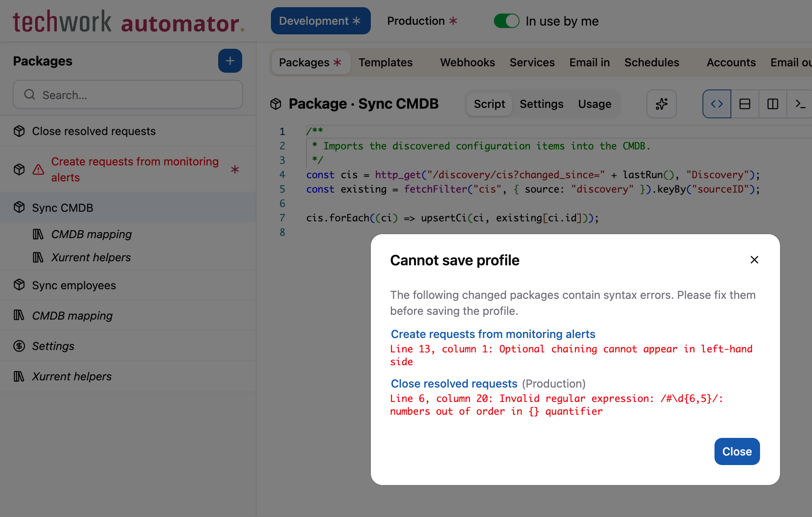Select the Usage sub-tab
The image size is (812, 517).
[x=595, y=104]
